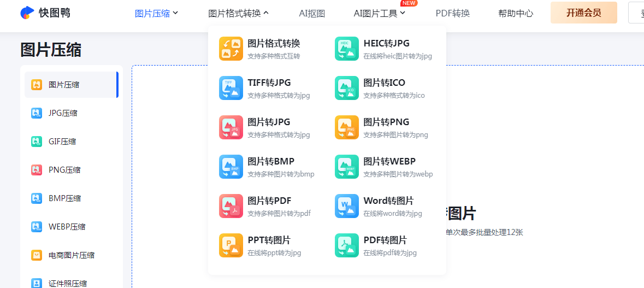This screenshot has height=288, width=644.
Task: Click the 图片转WEBP green icon
Action: coord(347,167)
